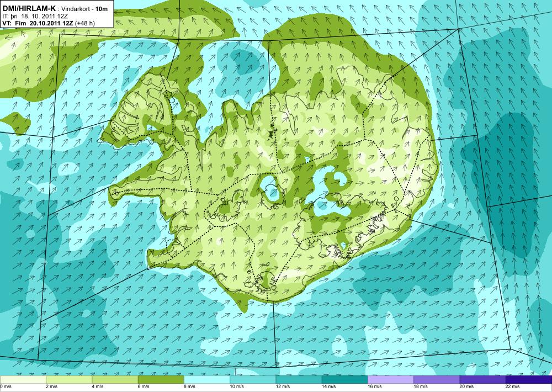This screenshot has width=552, height=392.
Task: Select the 22 m/s dark indigo legend swatch
Action: point(529,380)
